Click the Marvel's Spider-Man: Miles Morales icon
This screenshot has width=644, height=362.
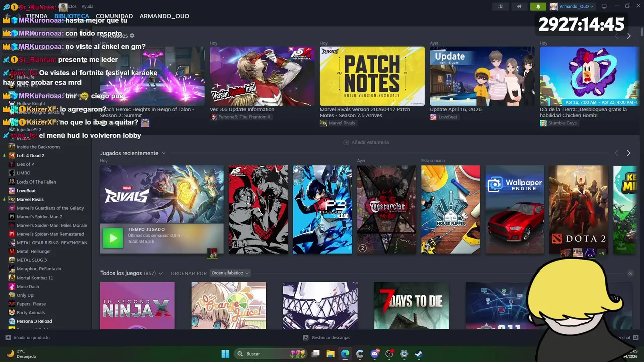[x=12, y=225]
